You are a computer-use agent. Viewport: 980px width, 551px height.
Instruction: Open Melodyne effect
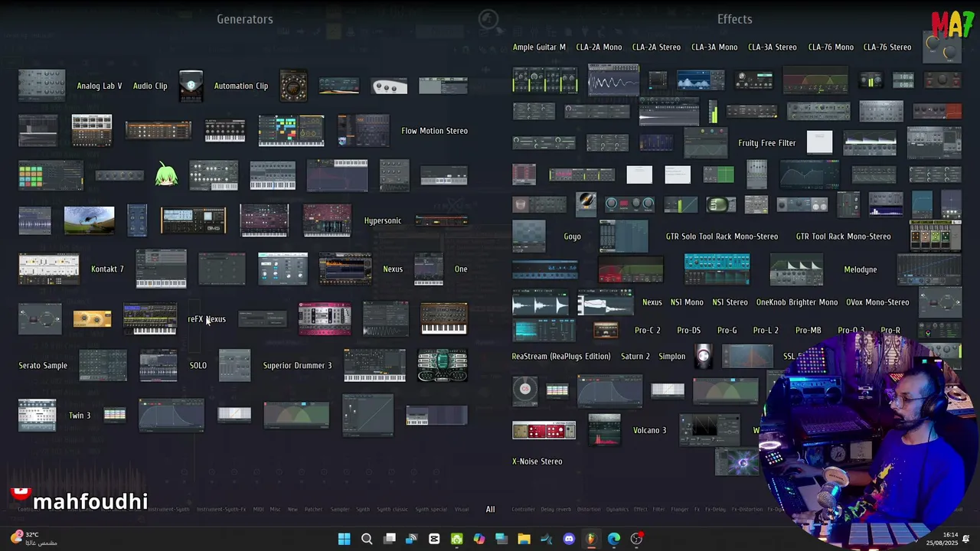click(x=861, y=269)
